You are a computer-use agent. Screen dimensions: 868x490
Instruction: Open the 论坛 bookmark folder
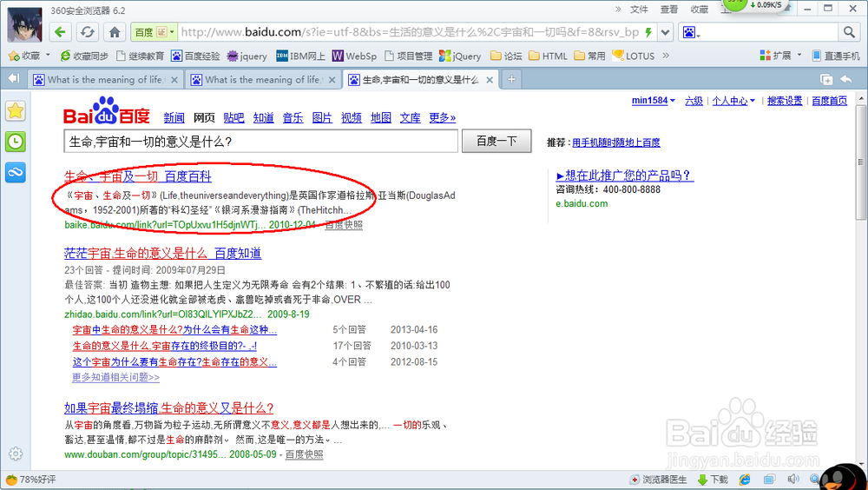(507, 56)
